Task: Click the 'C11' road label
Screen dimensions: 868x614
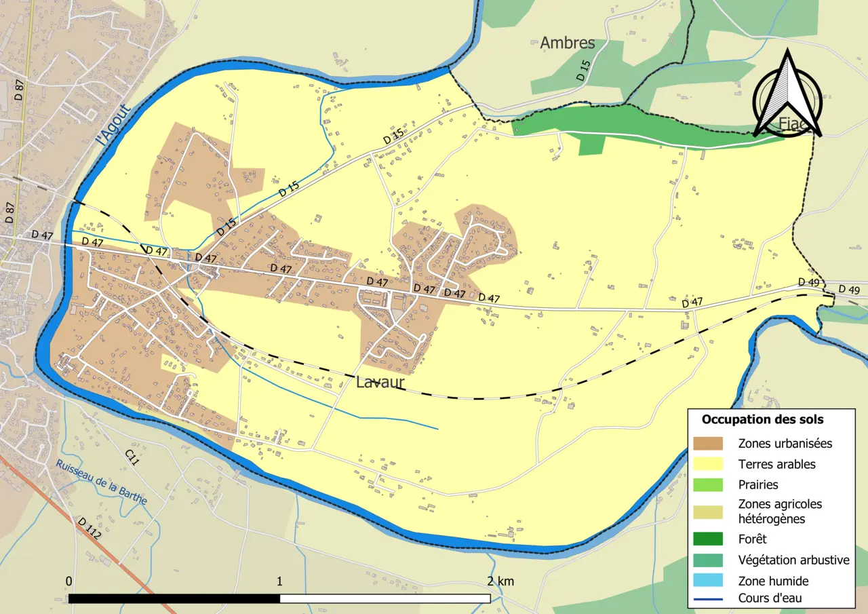Action: click(x=132, y=456)
